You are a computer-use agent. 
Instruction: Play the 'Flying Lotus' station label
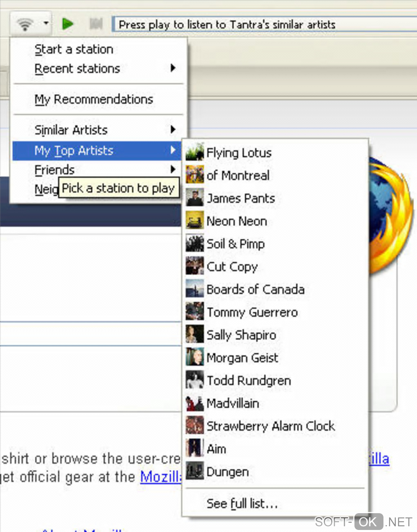(x=239, y=153)
